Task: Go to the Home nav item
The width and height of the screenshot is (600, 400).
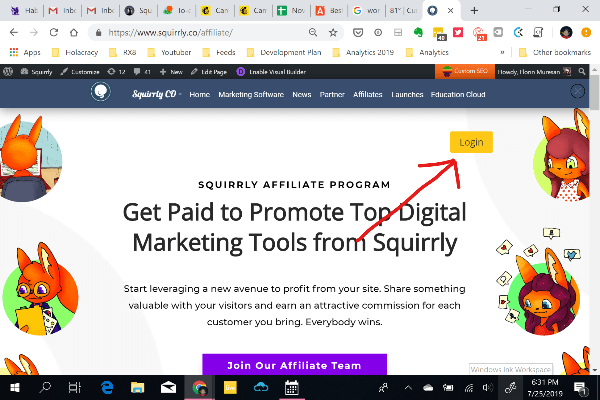Action: pyautogui.click(x=200, y=95)
